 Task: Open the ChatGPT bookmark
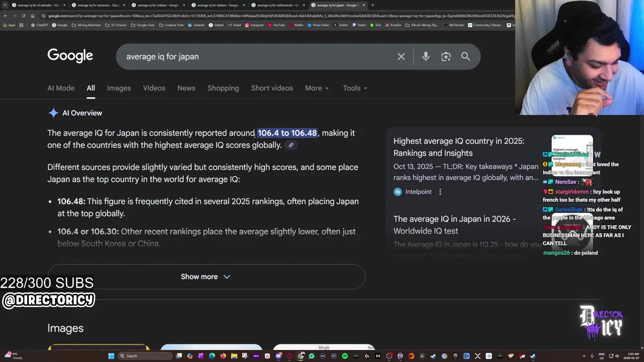click(x=40, y=25)
